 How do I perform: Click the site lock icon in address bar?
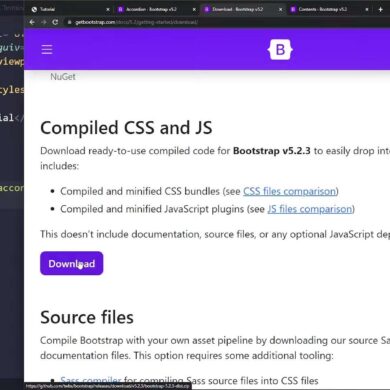pos(69,22)
